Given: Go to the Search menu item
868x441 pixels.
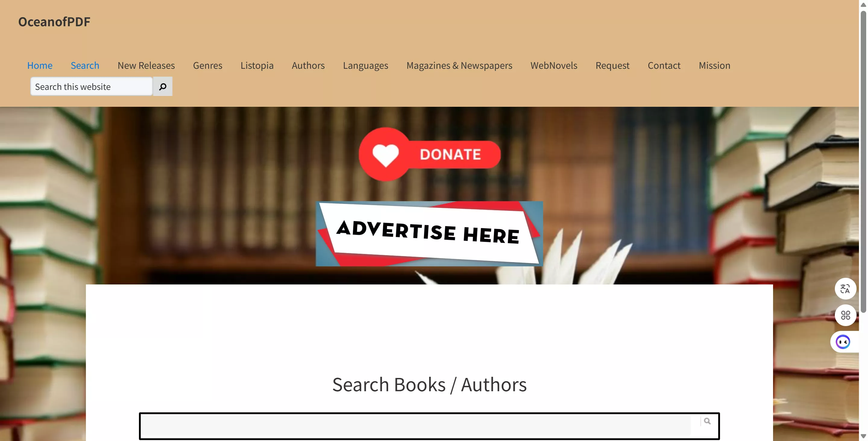Looking at the screenshot, I should click(85, 65).
